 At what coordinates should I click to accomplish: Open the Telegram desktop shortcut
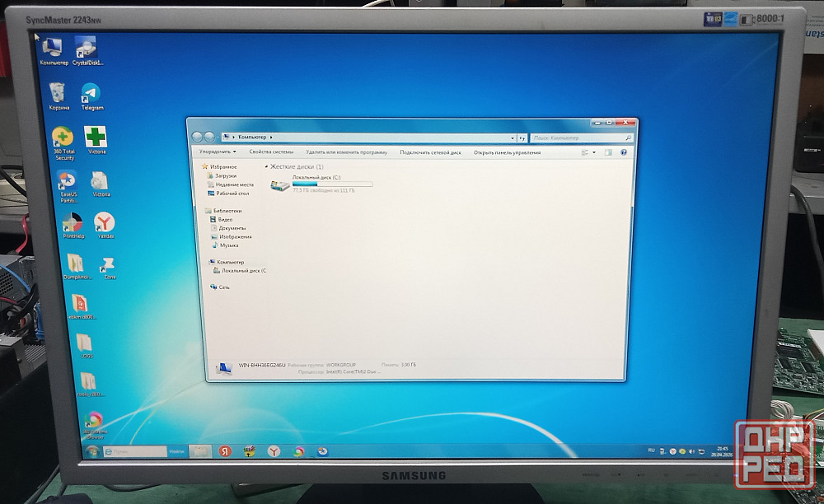click(x=91, y=95)
